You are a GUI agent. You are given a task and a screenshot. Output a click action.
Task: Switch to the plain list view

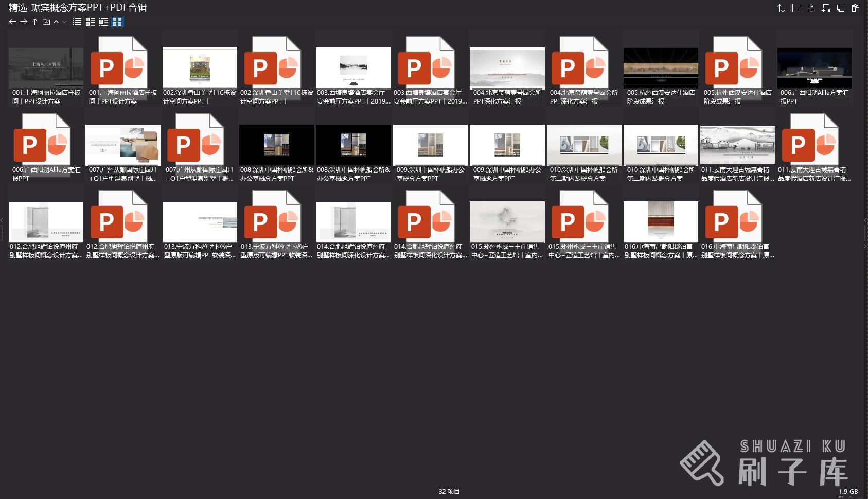click(x=77, y=22)
